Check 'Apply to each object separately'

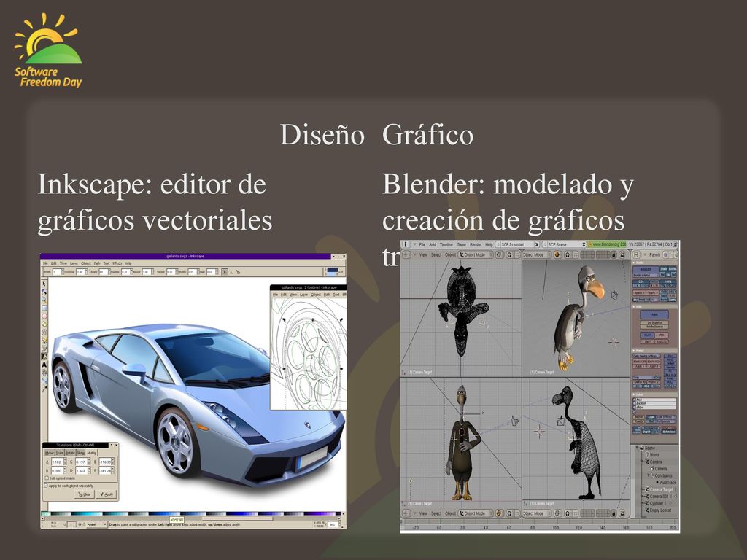pos(46,486)
